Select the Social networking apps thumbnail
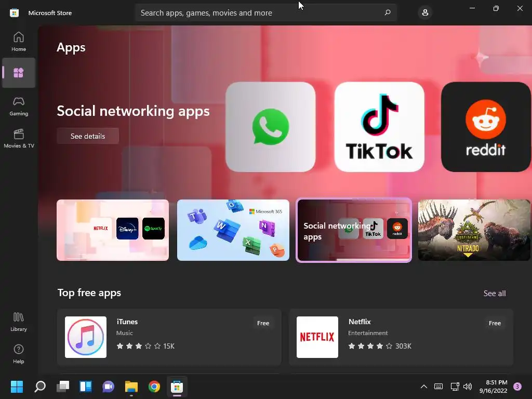The width and height of the screenshot is (532, 399). point(354,230)
